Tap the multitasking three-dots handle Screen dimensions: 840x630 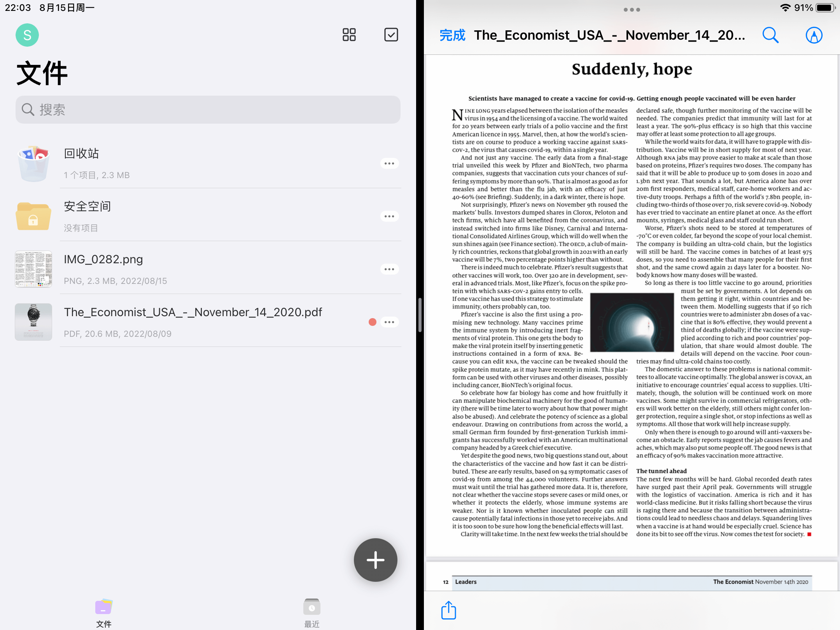pos(632,10)
